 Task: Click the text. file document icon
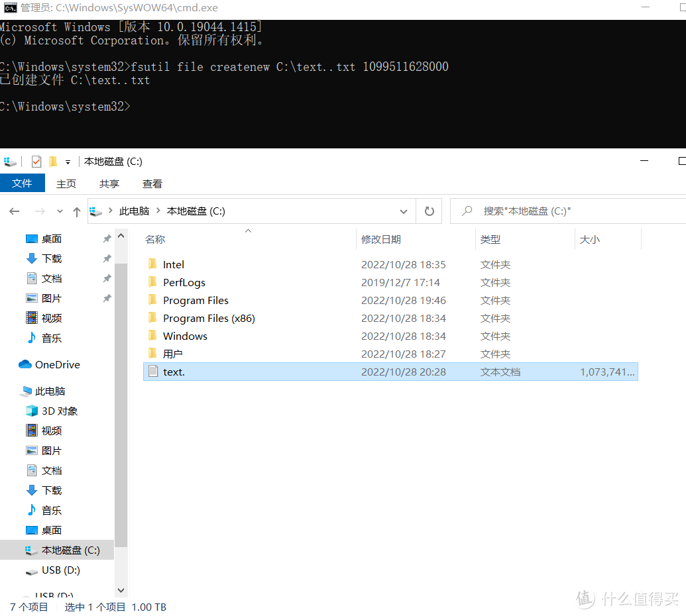(153, 371)
